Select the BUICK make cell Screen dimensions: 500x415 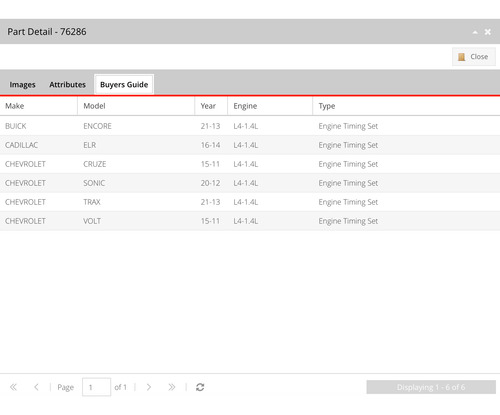tap(16, 126)
